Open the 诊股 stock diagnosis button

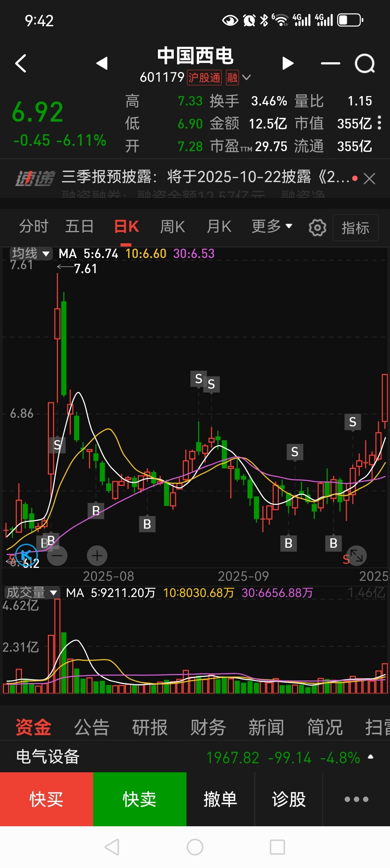(289, 799)
